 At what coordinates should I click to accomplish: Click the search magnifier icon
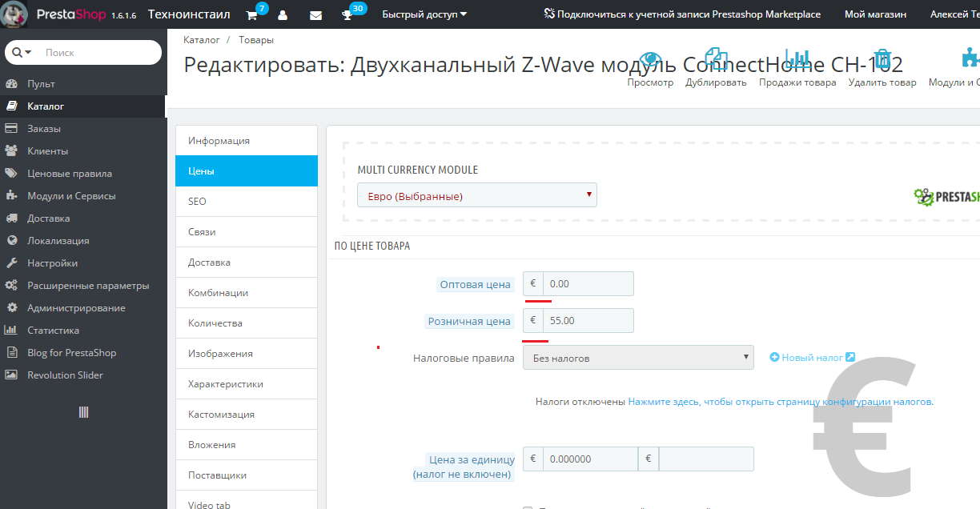[x=18, y=52]
